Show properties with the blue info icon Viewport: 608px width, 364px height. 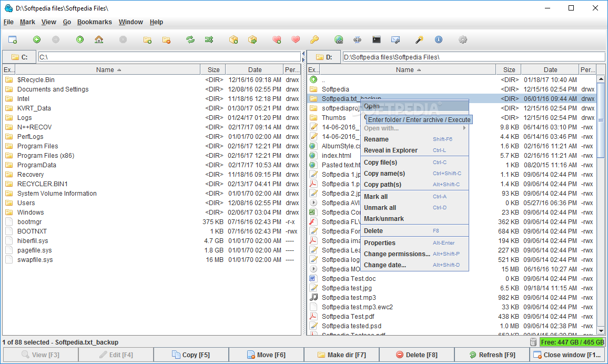439,39
